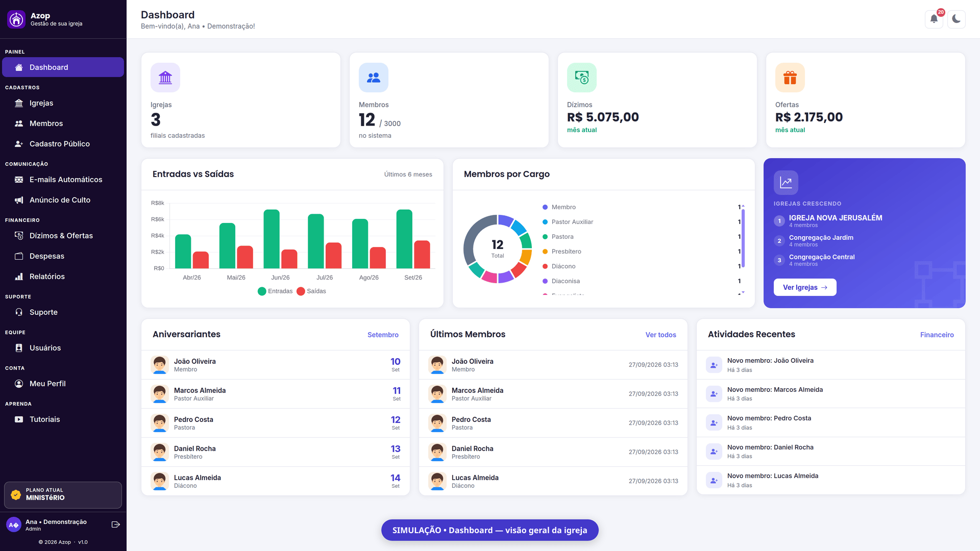Click the growth chart icon in Igrejas Crescendo
Screen dimensions: 980x551
point(786,183)
